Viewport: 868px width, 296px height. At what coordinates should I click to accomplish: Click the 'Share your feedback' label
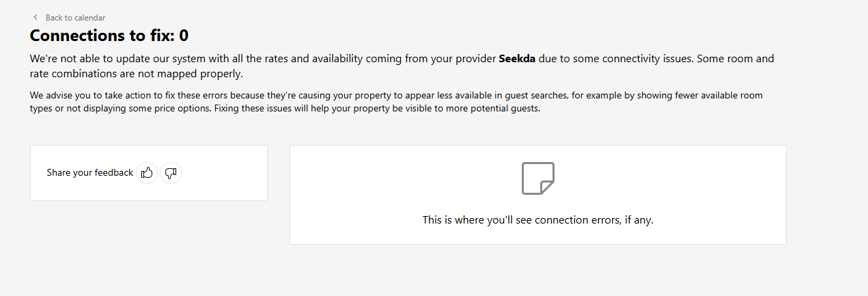(89, 173)
